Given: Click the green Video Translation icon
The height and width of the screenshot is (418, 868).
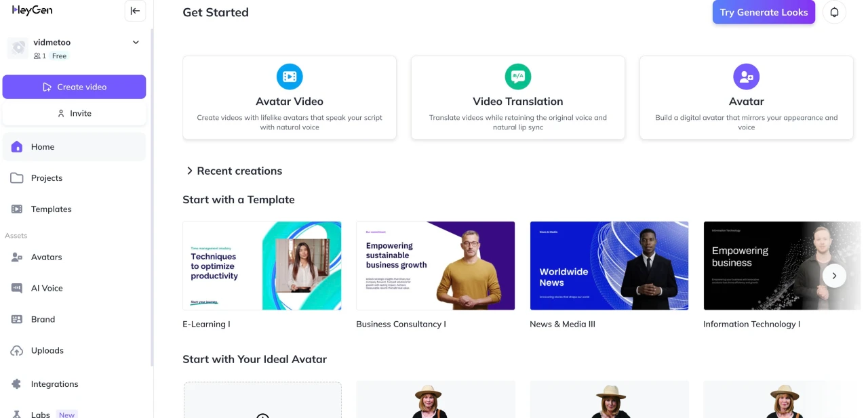Looking at the screenshot, I should (518, 77).
